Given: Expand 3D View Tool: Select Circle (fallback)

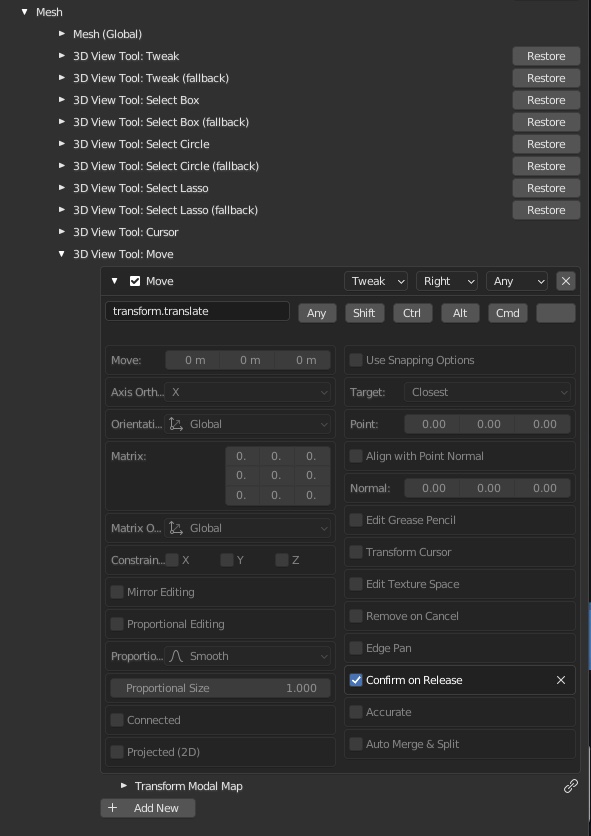Looking at the screenshot, I should click(62, 166).
